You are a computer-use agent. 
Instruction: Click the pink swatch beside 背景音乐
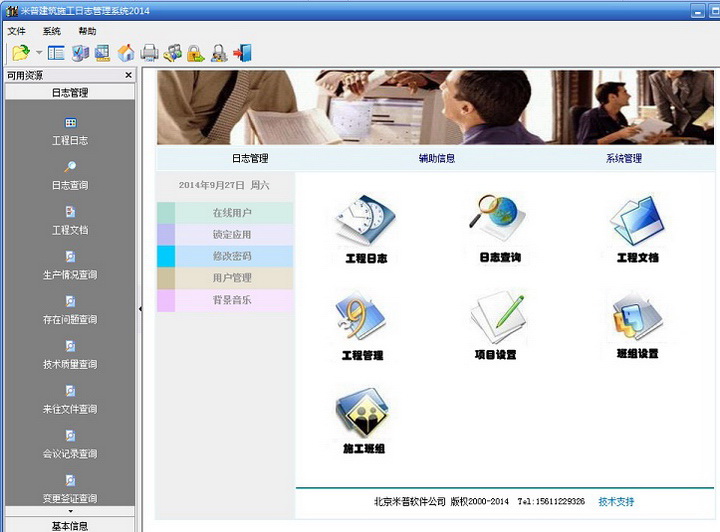(166, 300)
